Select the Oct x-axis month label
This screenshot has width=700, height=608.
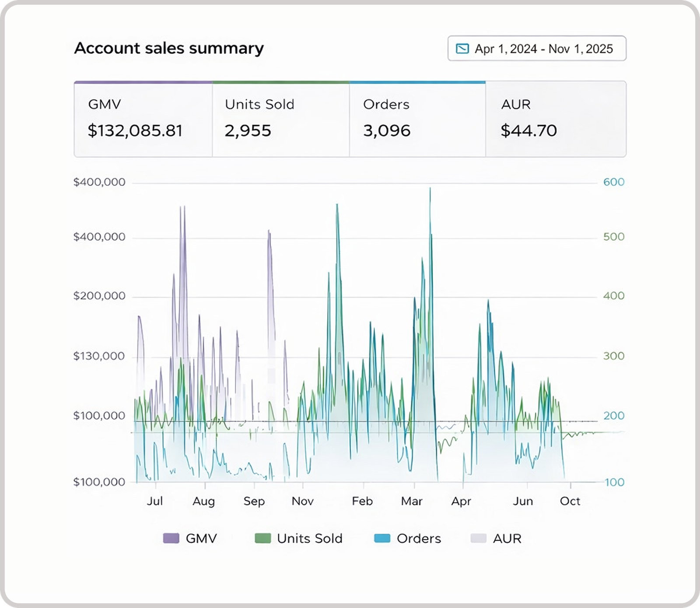click(570, 501)
